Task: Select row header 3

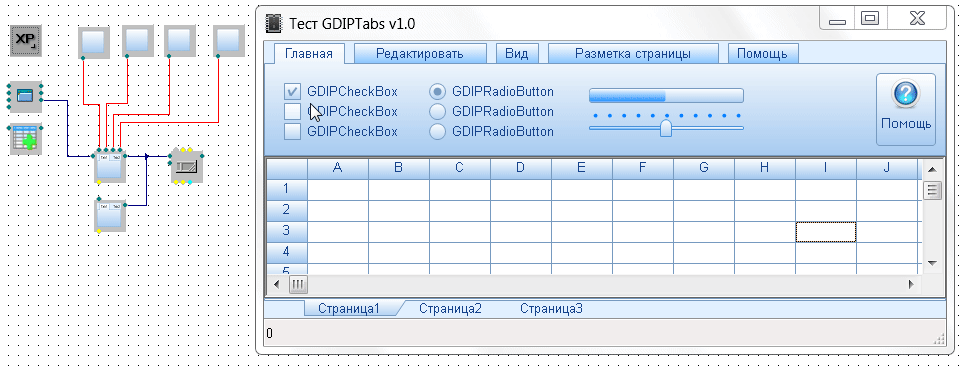Action: coord(287,232)
